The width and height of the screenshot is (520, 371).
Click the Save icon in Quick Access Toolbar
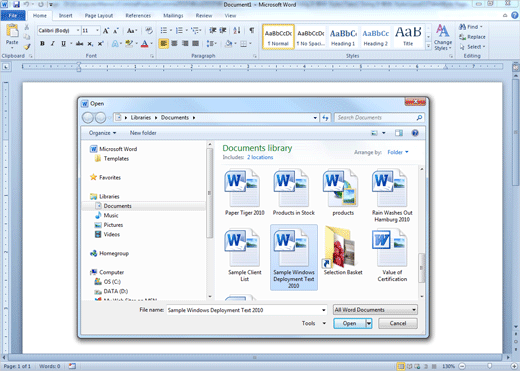[x=16, y=4]
